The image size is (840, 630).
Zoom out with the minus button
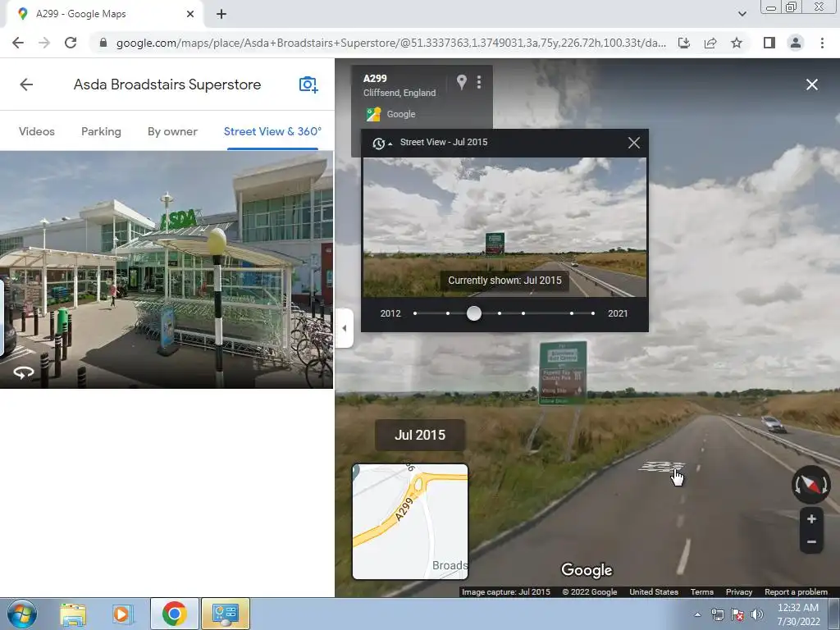pos(811,541)
